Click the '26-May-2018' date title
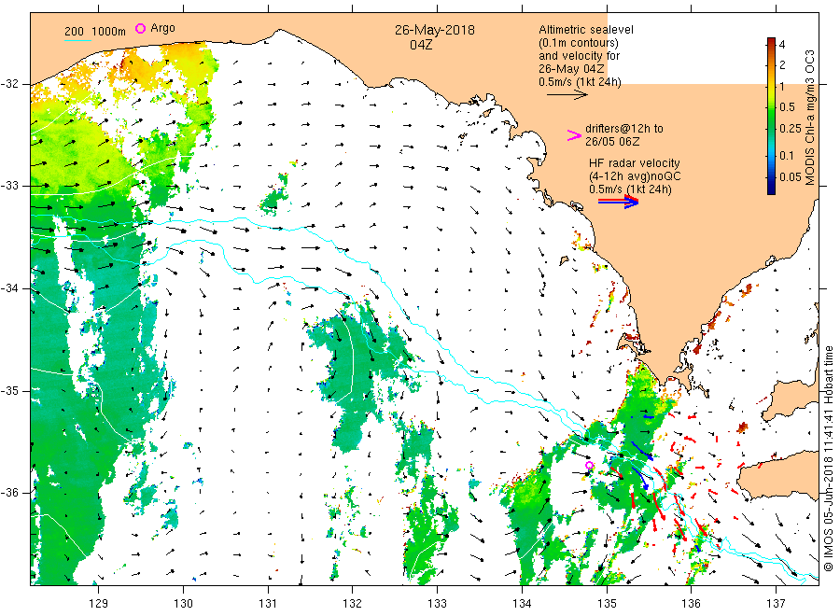 (x=434, y=30)
